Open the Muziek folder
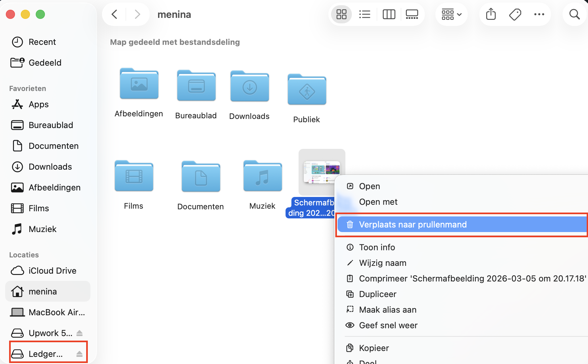Image resolution: width=588 pixels, height=364 pixels. tap(262, 176)
